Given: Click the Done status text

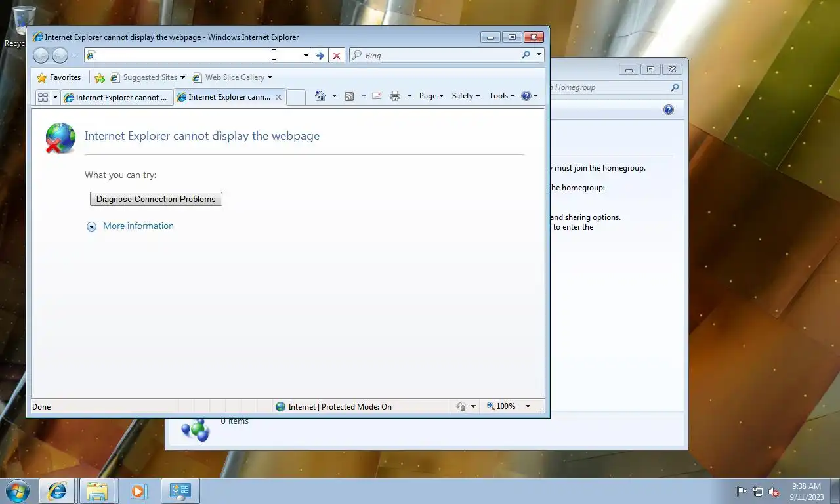Looking at the screenshot, I should point(41,407).
